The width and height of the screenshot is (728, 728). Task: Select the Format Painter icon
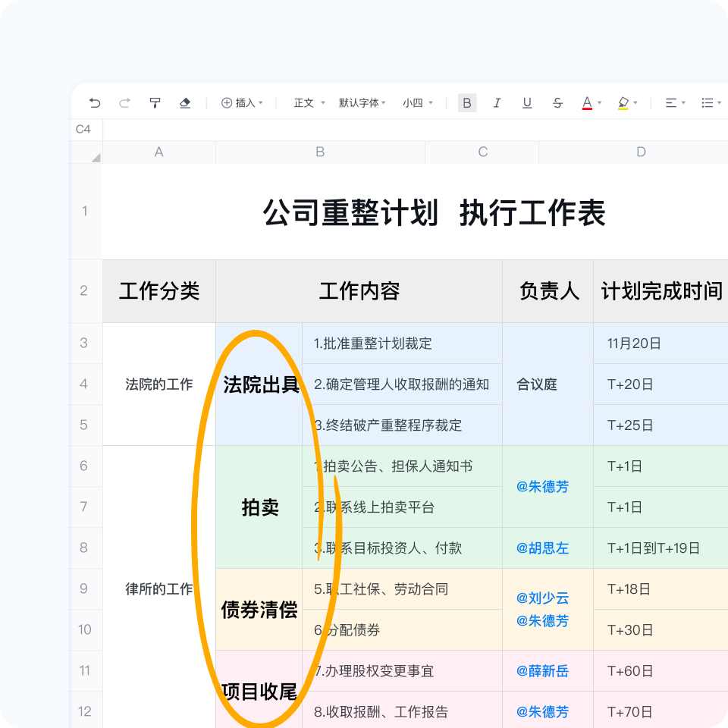tap(155, 103)
